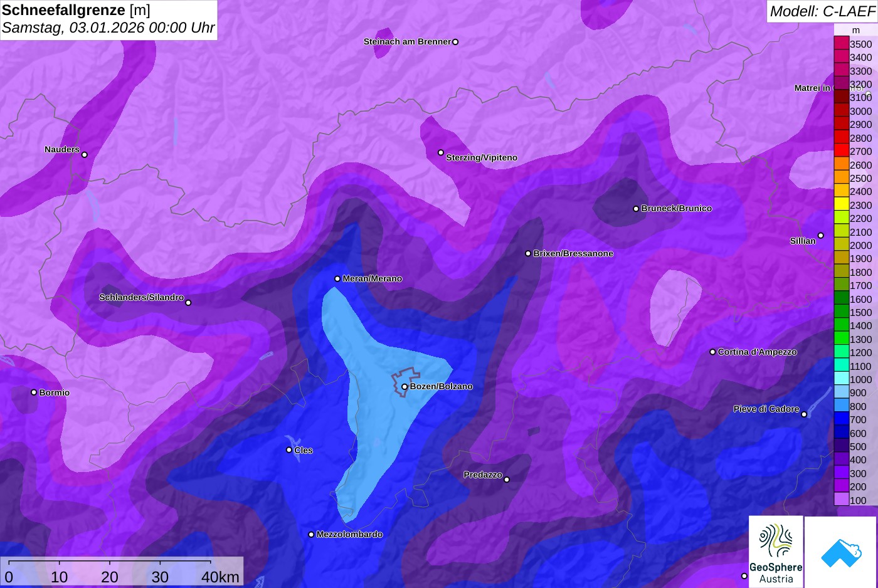This screenshot has width=878, height=588.
Task: Click the "40km" scale bar label
Action: (x=220, y=577)
